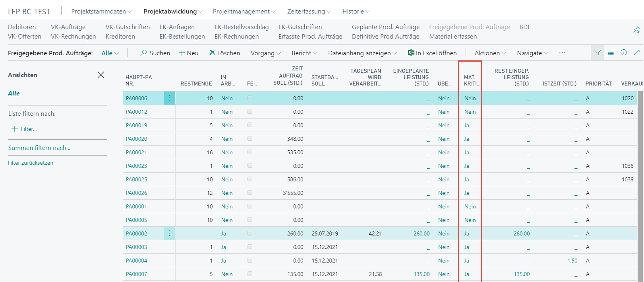The image size is (644, 282).
Task: Expand the Alle view selector dropdown
Action: (110, 53)
